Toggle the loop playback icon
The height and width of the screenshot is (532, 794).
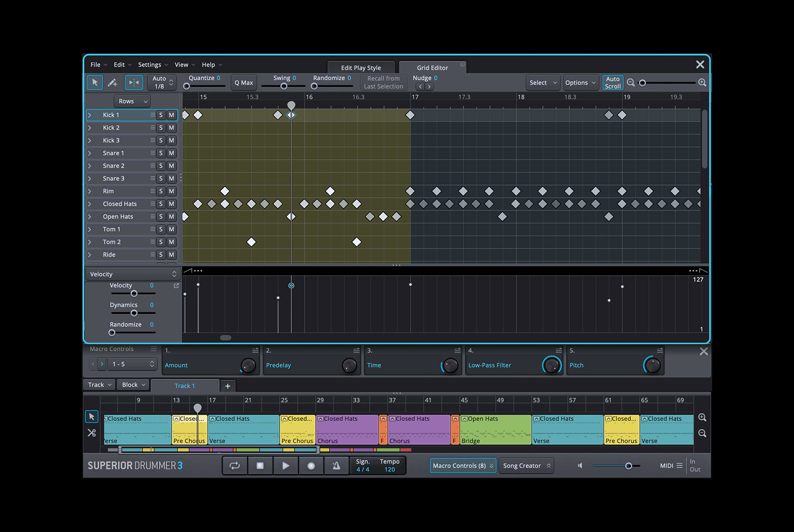coord(235,466)
